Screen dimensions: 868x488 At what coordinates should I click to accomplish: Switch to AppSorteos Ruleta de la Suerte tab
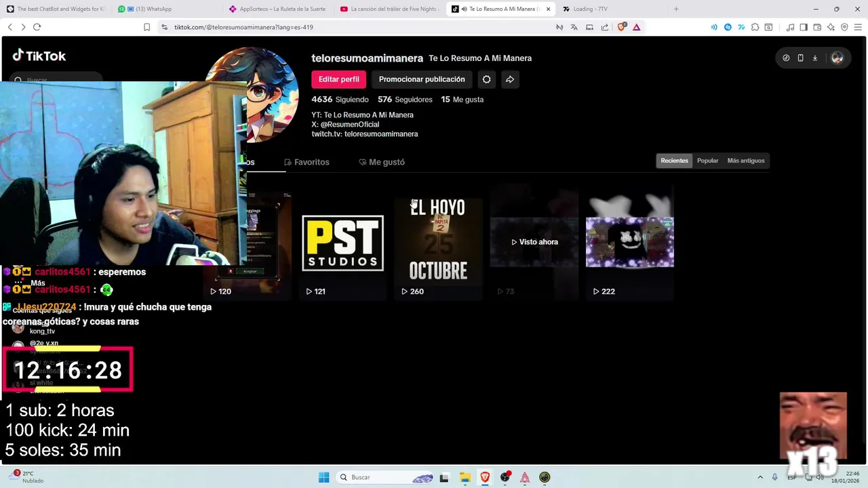click(277, 9)
